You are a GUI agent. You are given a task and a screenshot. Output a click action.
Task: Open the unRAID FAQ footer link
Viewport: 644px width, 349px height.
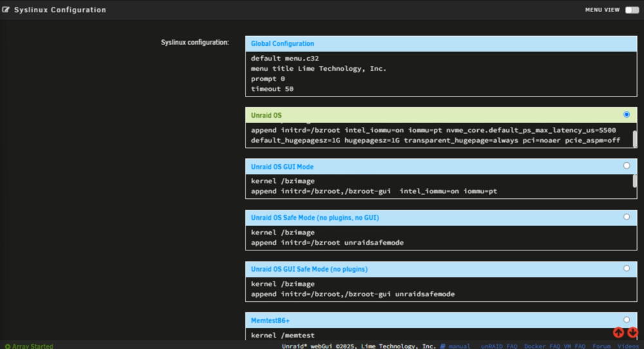tap(499, 346)
